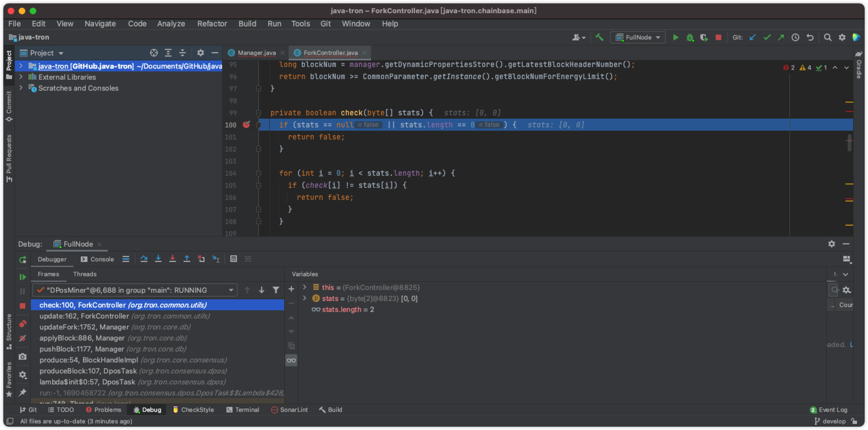868x430 pixels.
Task: Click the Step Over debugger icon
Action: click(x=144, y=259)
